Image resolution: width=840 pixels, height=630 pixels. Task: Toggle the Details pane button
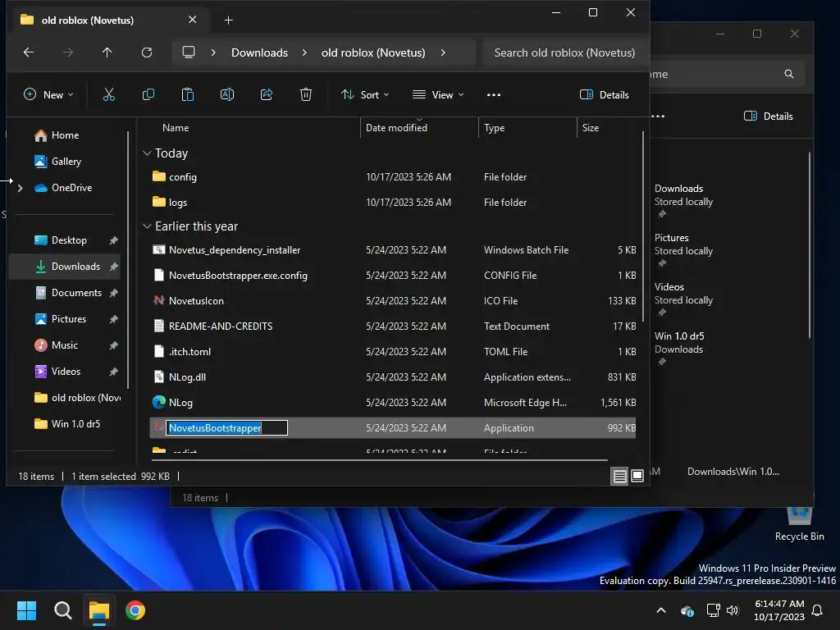tap(605, 95)
